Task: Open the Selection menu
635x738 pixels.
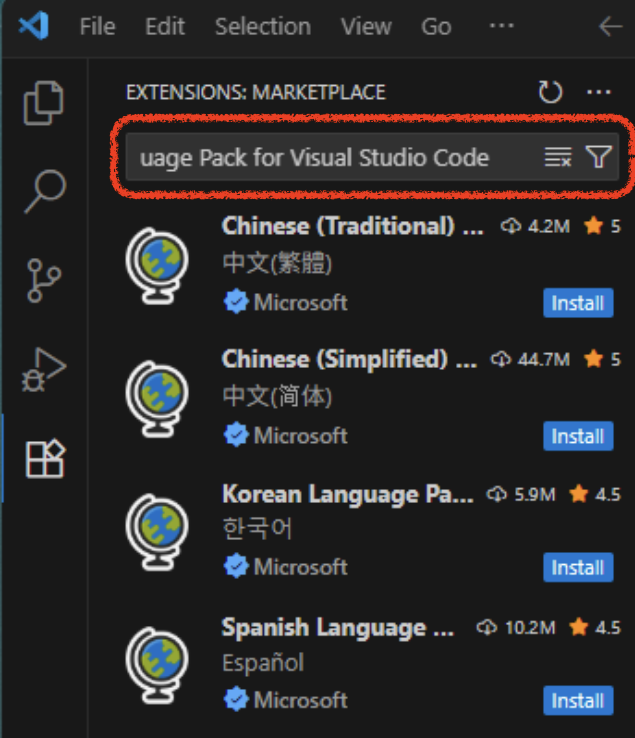Action: point(263,27)
